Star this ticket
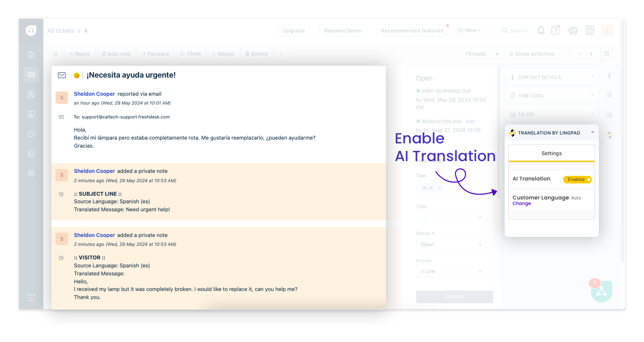Image resolution: width=644 pixels, height=342 pixels. pyautogui.click(x=56, y=54)
